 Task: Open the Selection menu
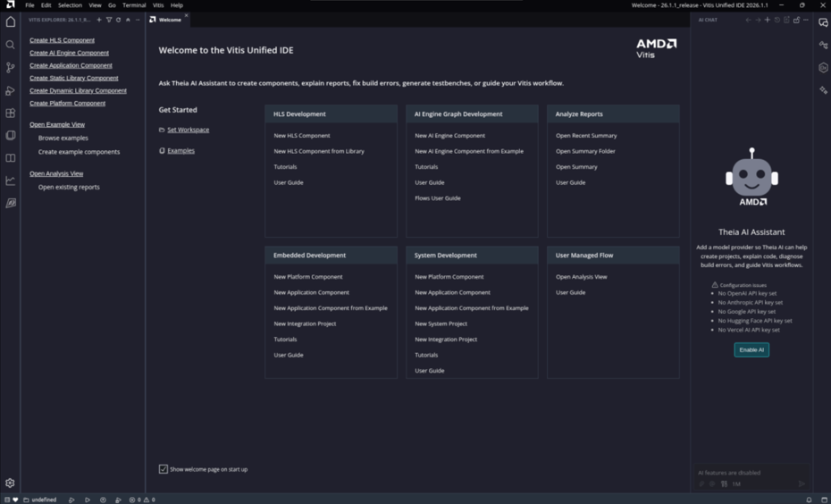(x=70, y=4)
